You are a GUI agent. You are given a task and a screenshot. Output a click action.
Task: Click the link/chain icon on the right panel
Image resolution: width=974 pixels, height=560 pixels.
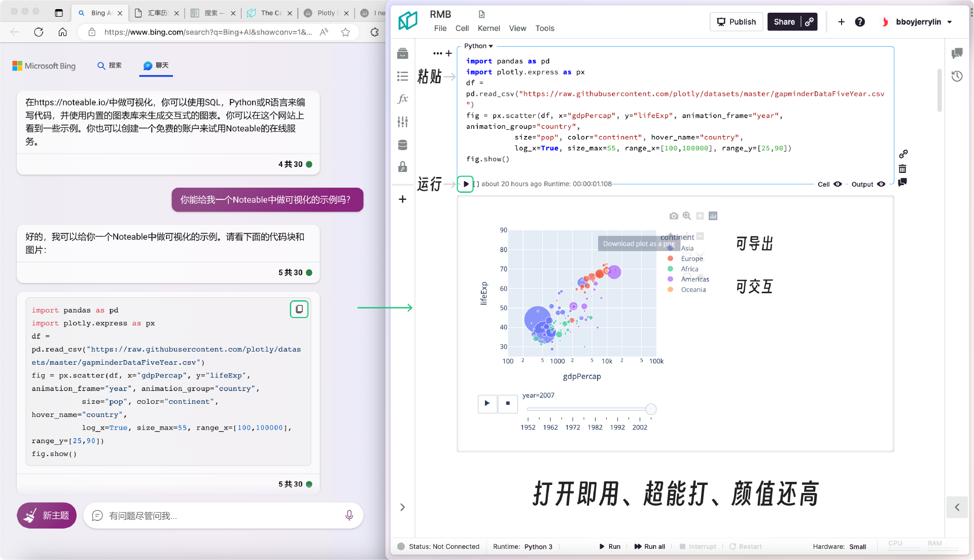tap(903, 155)
